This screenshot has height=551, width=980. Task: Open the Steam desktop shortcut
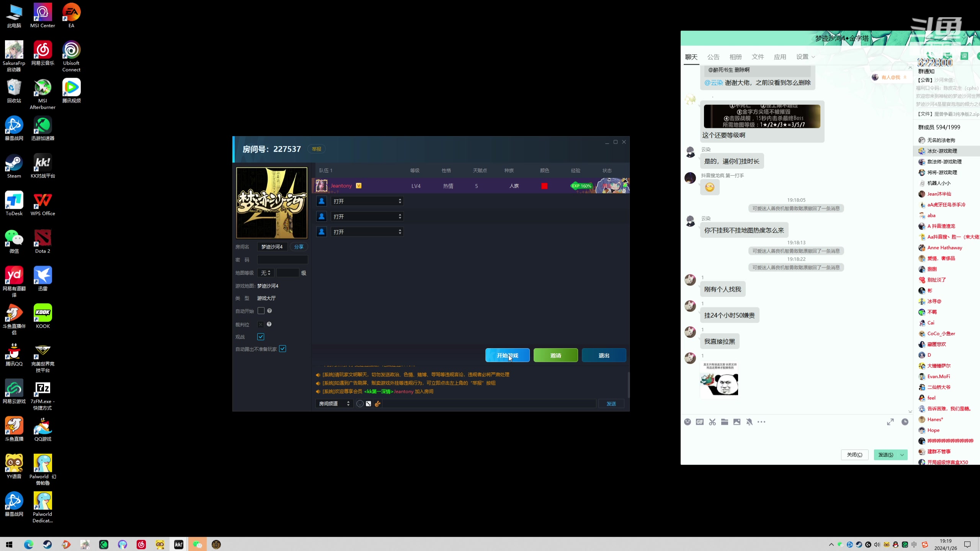[x=14, y=166]
